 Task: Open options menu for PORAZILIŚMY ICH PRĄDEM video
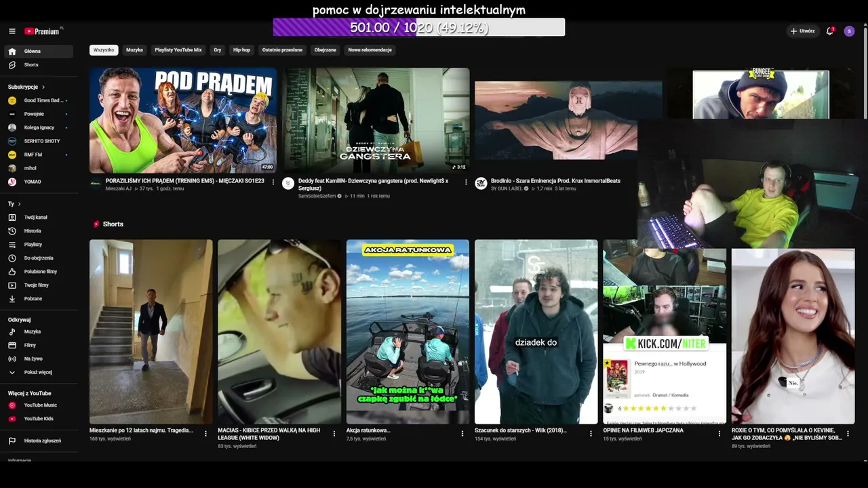pyautogui.click(x=273, y=182)
